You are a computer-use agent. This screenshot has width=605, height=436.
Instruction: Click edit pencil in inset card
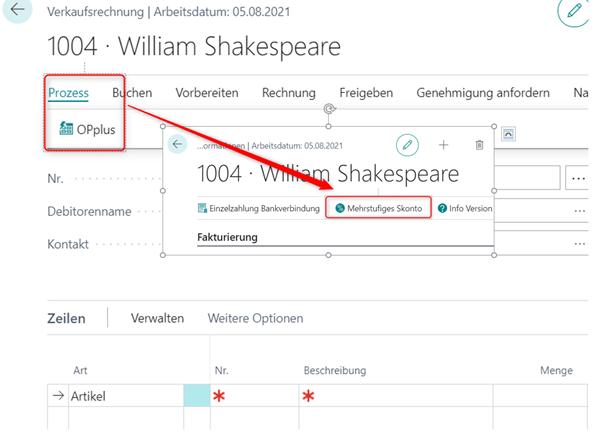click(407, 145)
